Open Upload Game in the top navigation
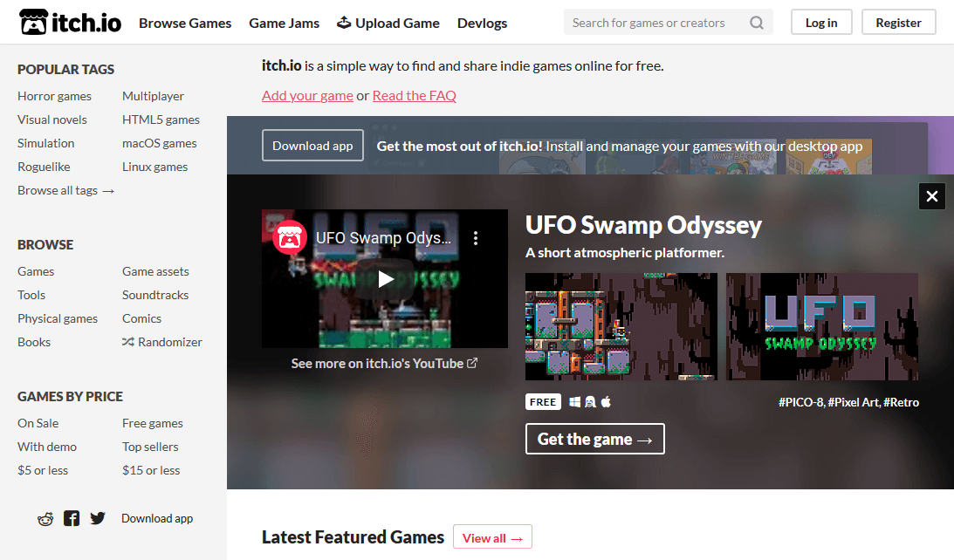Screen dimensions: 954x560 [x=388, y=23]
